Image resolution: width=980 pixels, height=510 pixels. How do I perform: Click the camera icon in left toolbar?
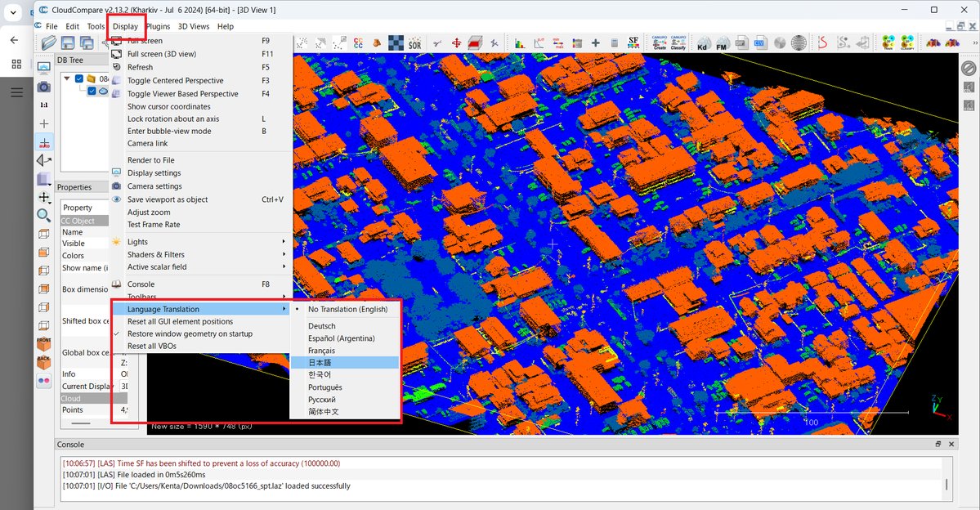(44, 87)
